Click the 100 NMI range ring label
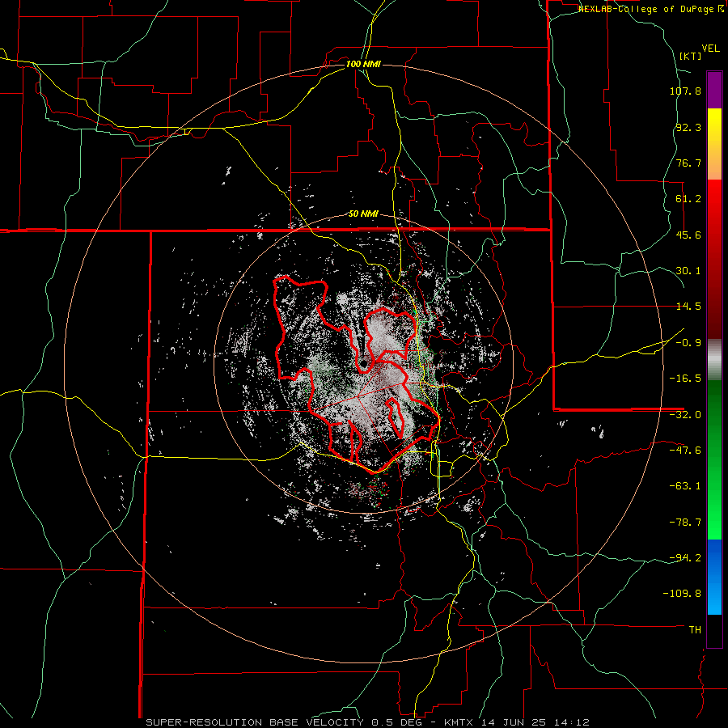Viewport: 728px width, 728px height. pyautogui.click(x=363, y=64)
